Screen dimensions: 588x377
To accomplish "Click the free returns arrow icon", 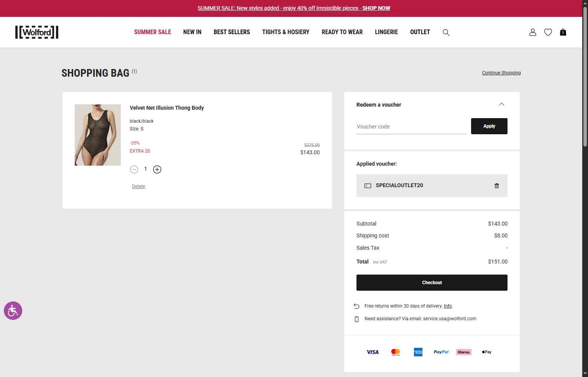I will pyautogui.click(x=356, y=306).
